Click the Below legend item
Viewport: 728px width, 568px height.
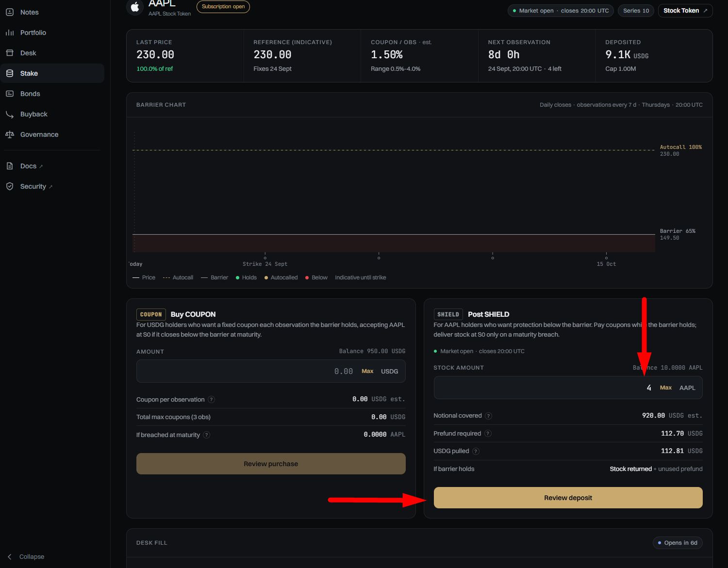(316, 277)
